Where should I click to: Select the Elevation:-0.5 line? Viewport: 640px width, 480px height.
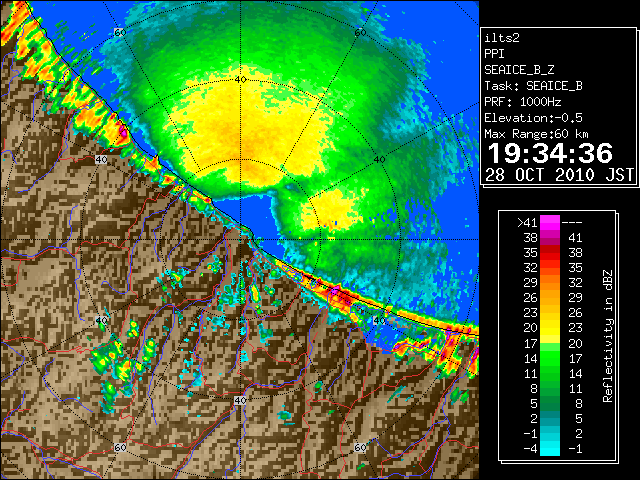pos(533,118)
